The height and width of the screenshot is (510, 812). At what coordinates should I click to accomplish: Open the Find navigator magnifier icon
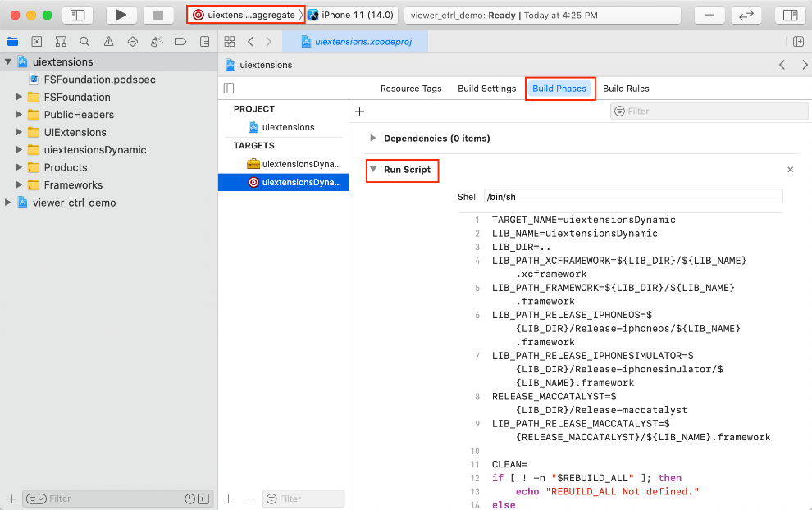(84, 42)
